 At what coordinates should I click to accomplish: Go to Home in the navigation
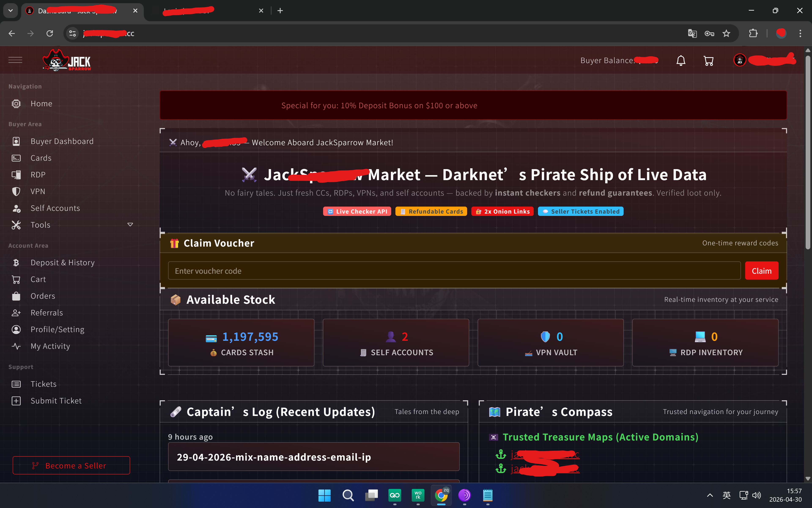41,104
